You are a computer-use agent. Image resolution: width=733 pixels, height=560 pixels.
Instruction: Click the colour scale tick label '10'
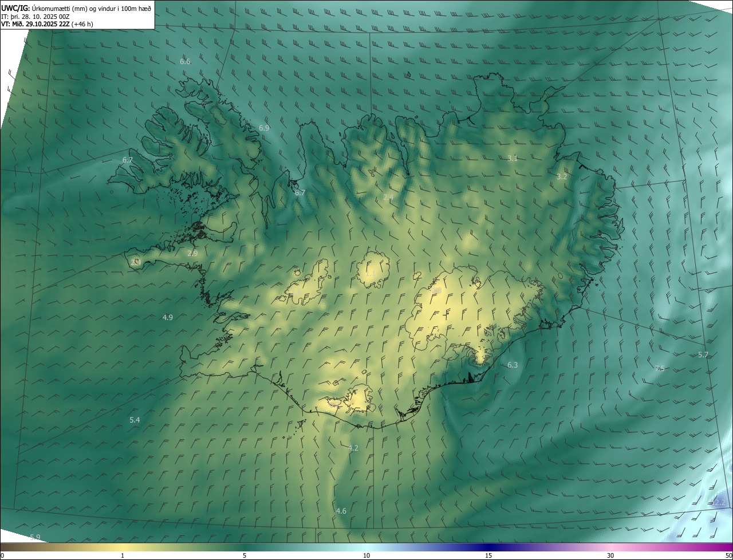click(x=366, y=555)
